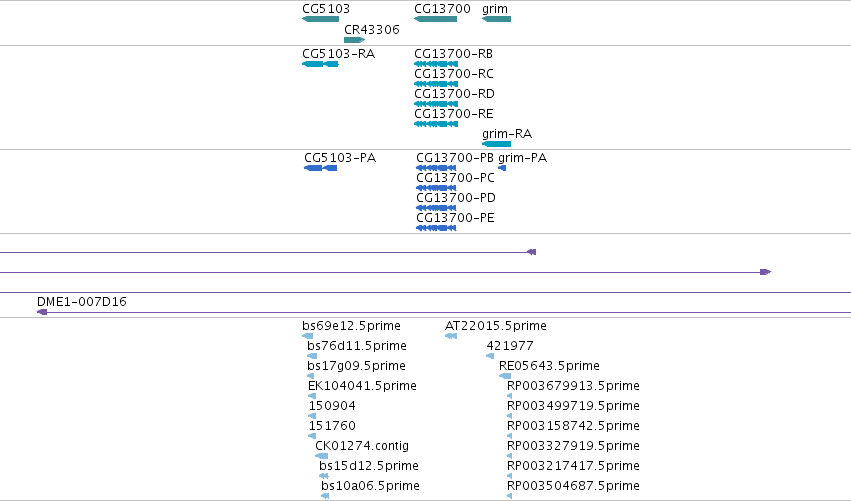Select bs76d11.5prime EST label
Viewport: 851px width, 501px height.
pos(357,346)
